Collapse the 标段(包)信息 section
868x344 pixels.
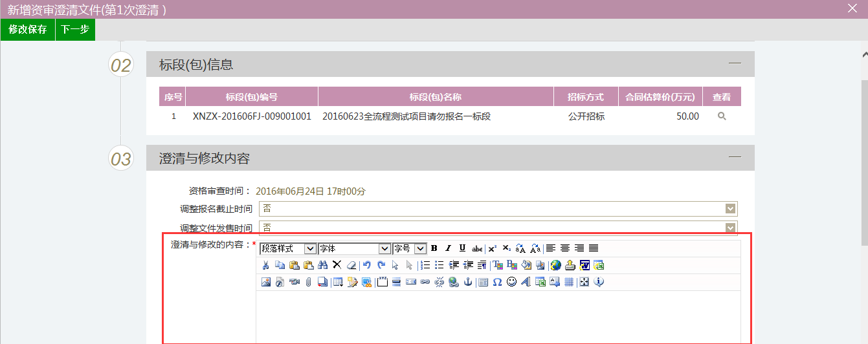(x=735, y=63)
